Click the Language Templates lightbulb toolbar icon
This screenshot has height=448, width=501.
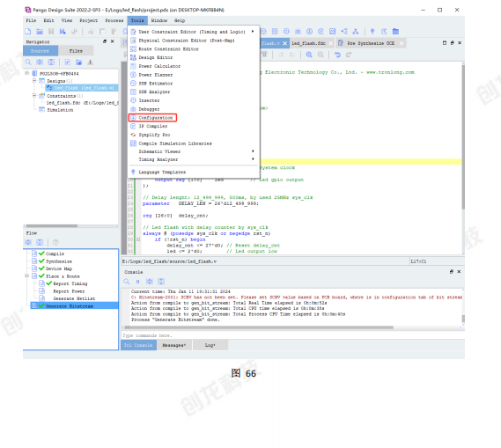pyautogui.click(x=372, y=32)
